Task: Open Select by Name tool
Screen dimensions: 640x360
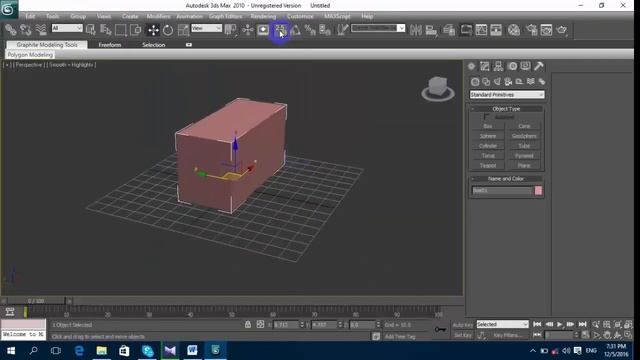Action: 106,30
